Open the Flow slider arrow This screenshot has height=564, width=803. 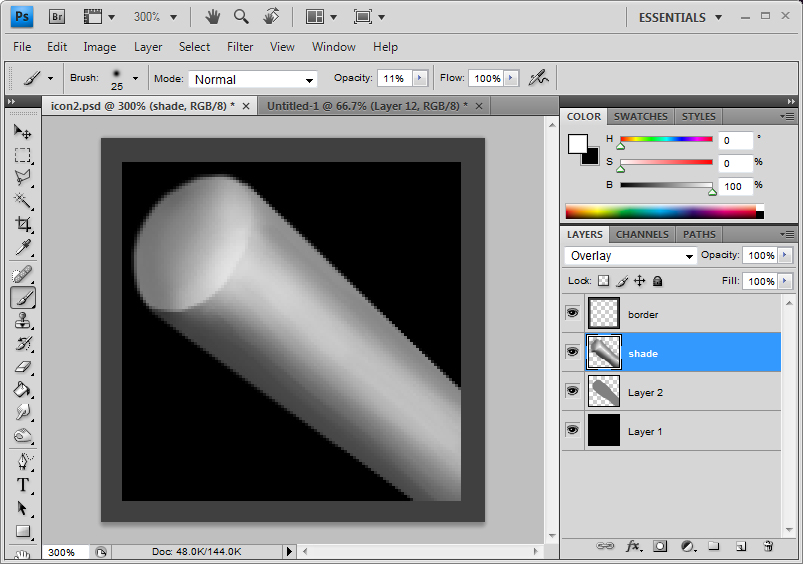point(511,78)
